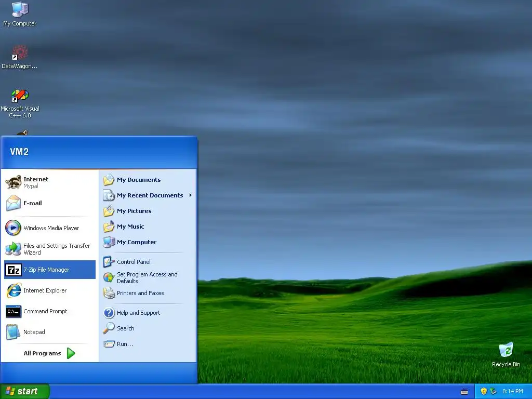Expand the My Recent Documents submenu

click(x=148, y=195)
